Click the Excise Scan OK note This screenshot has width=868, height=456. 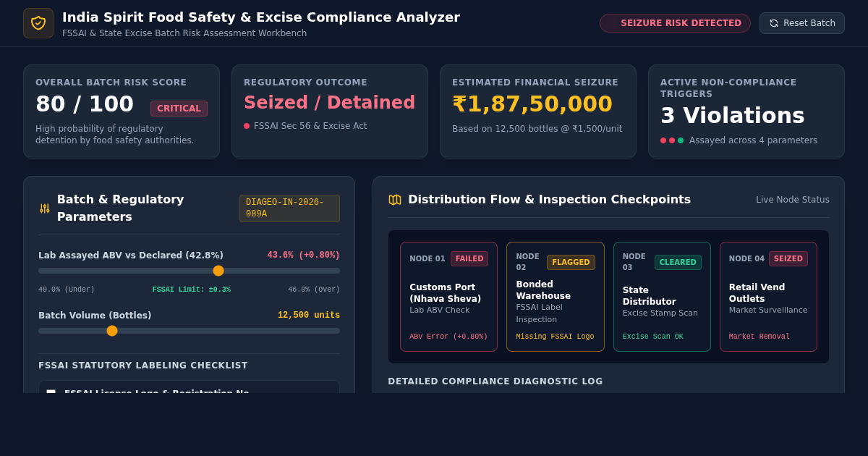coord(652,337)
